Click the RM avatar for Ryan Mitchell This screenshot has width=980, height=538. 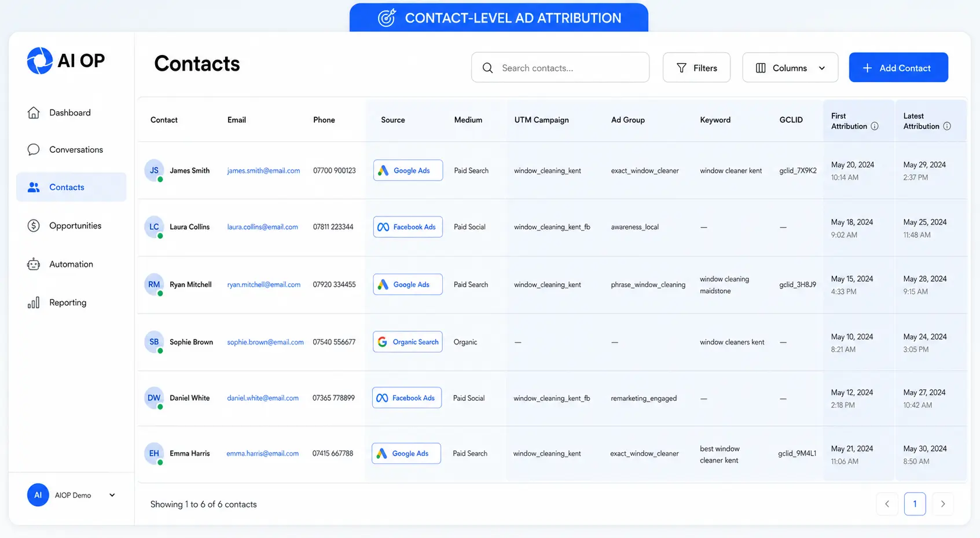click(154, 284)
